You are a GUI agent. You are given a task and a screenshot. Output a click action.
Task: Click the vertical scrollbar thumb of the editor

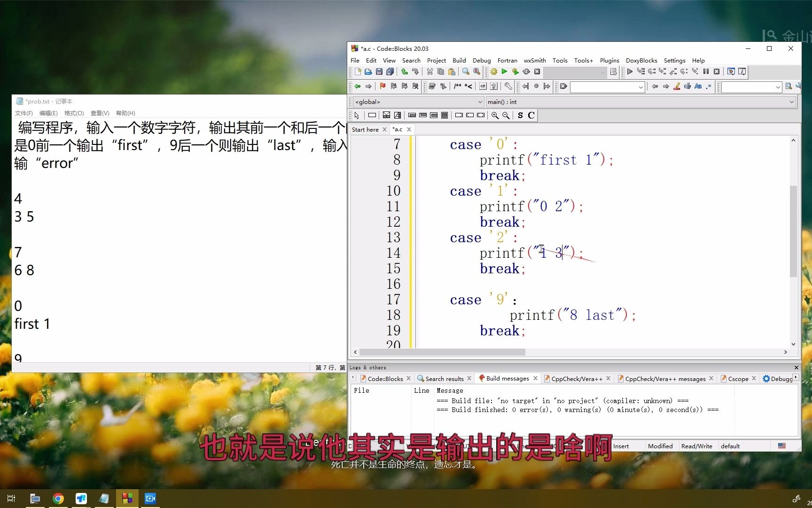[x=793, y=231]
